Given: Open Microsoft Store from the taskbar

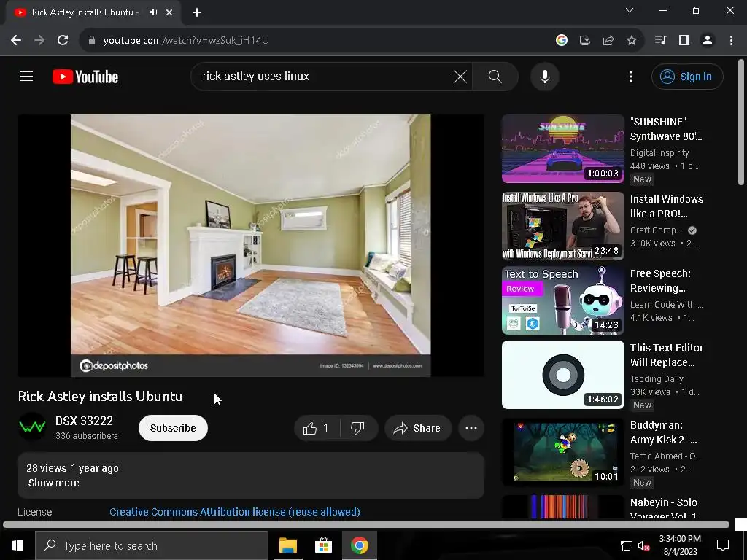Looking at the screenshot, I should 323,545.
